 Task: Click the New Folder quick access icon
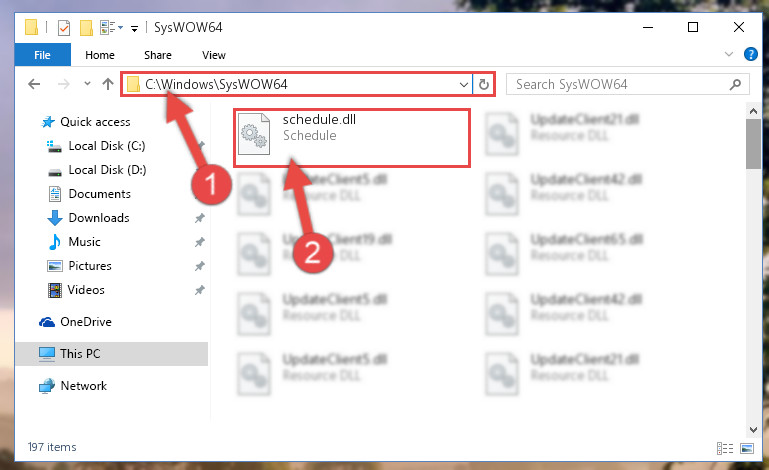click(86, 27)
